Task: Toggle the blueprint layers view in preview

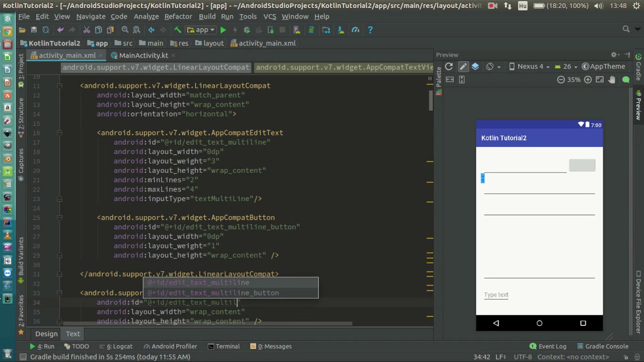Action: click(475, 66)
